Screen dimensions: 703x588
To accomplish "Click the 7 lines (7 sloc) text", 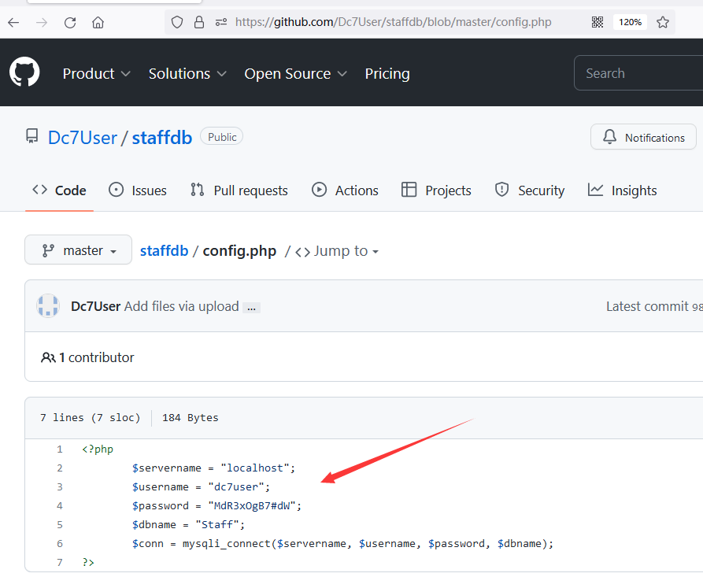I will tap(90, 417).
